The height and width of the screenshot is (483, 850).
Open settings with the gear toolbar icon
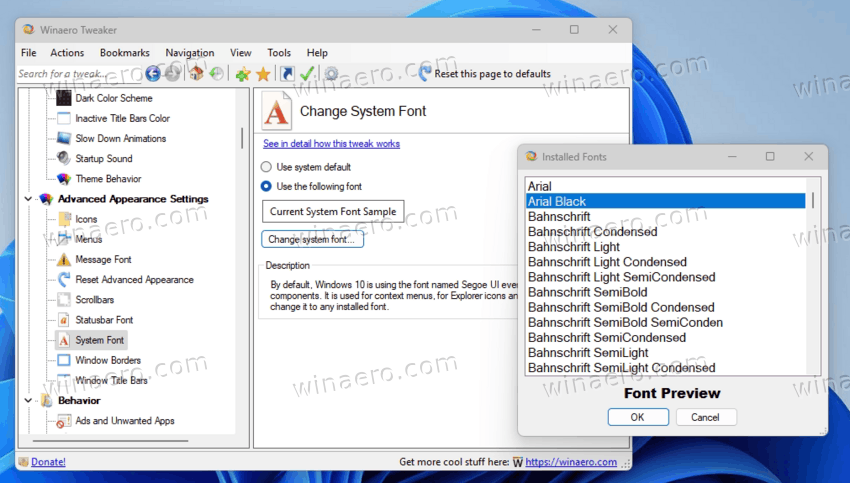click(x=331, y=74)
